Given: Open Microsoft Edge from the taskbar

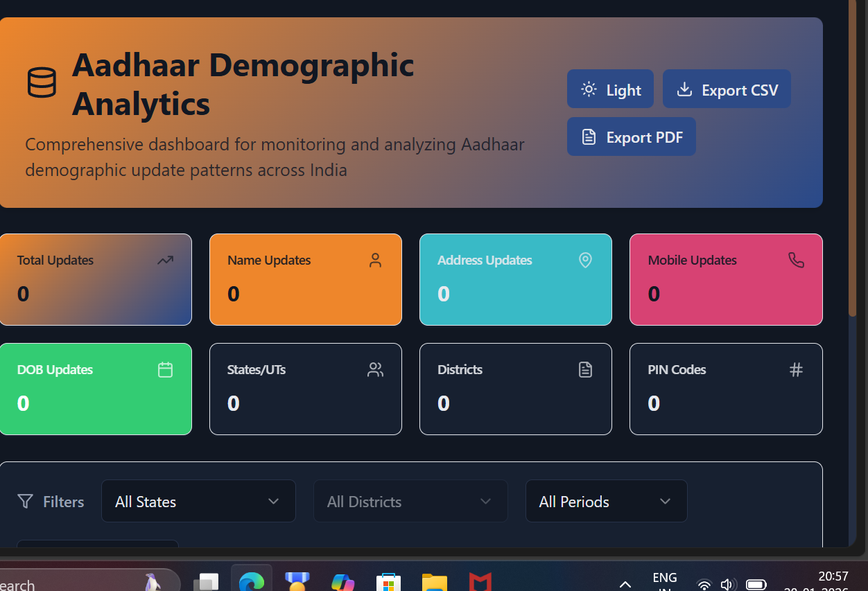Looking at the screenshot, I should pyautogui.click(x=251, y=582).
